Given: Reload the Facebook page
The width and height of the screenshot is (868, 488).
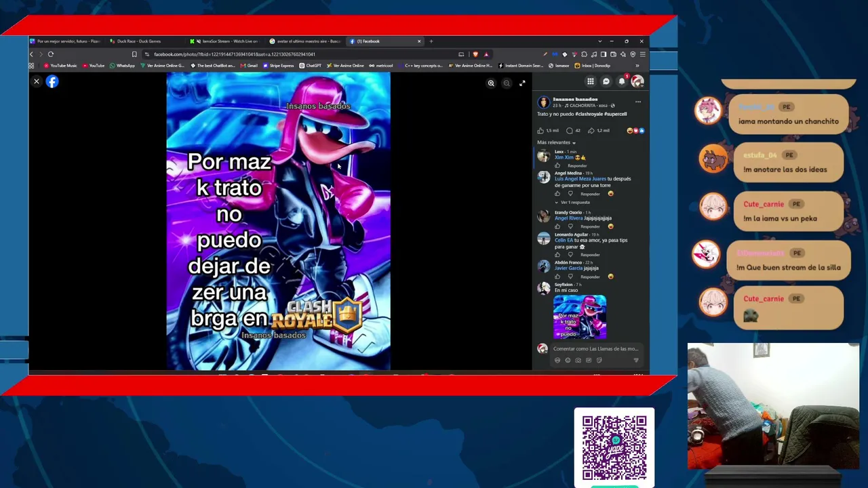Looking at the screenshot, I should [51, 54].
